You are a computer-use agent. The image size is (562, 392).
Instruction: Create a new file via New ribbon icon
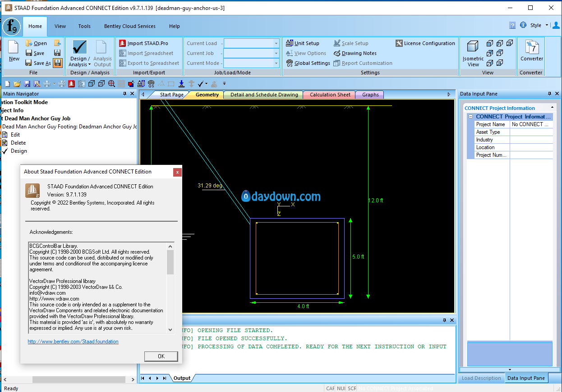click(14, 51)
